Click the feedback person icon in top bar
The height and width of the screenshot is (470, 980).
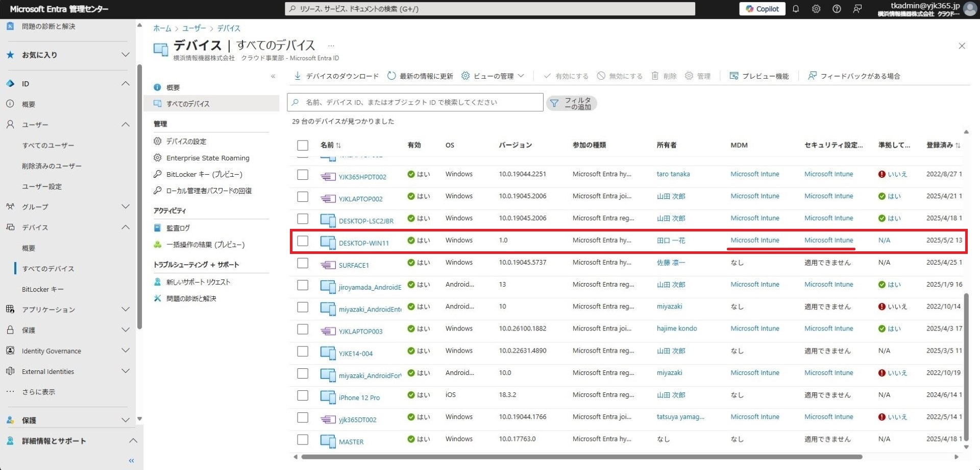(857, 9)
